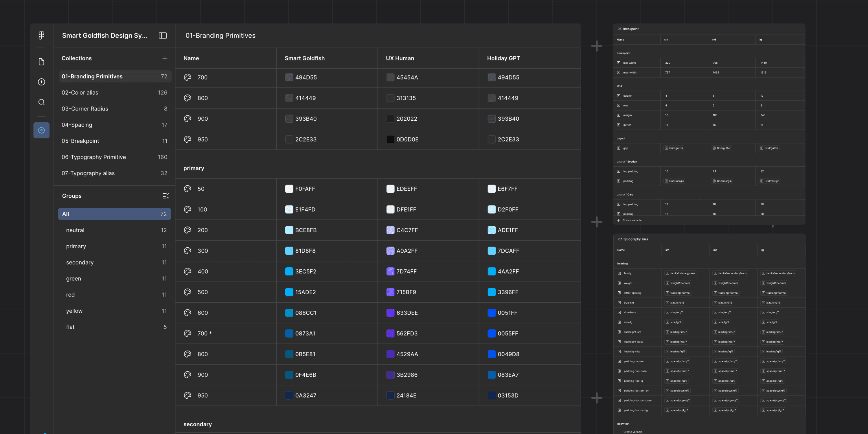Viewport: 868px width, 434px height.
Task: Open the 02-Color alias collection
Action: click(x=80, y=93)
